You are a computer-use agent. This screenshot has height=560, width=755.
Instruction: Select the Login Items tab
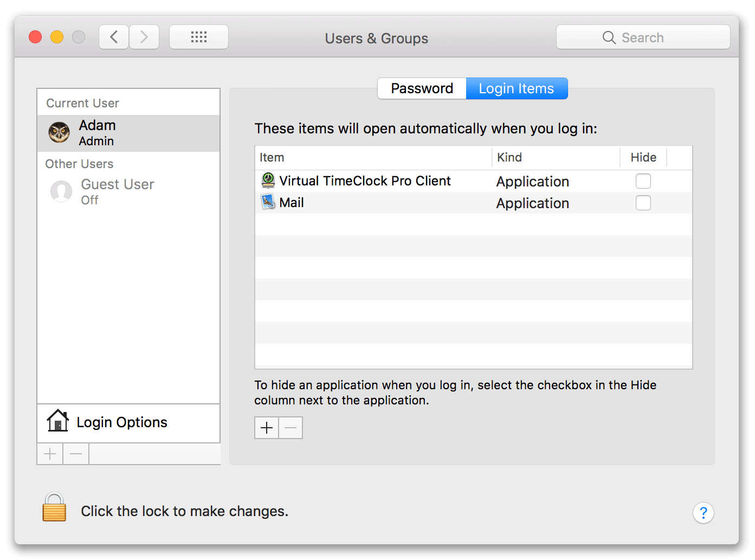point(517,88)
